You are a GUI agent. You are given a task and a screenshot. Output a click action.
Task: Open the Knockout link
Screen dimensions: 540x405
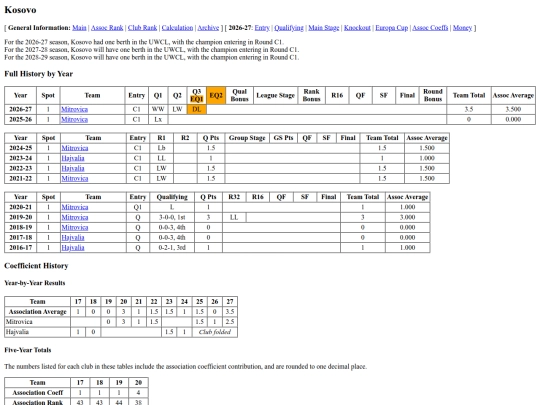pos(357,28)
